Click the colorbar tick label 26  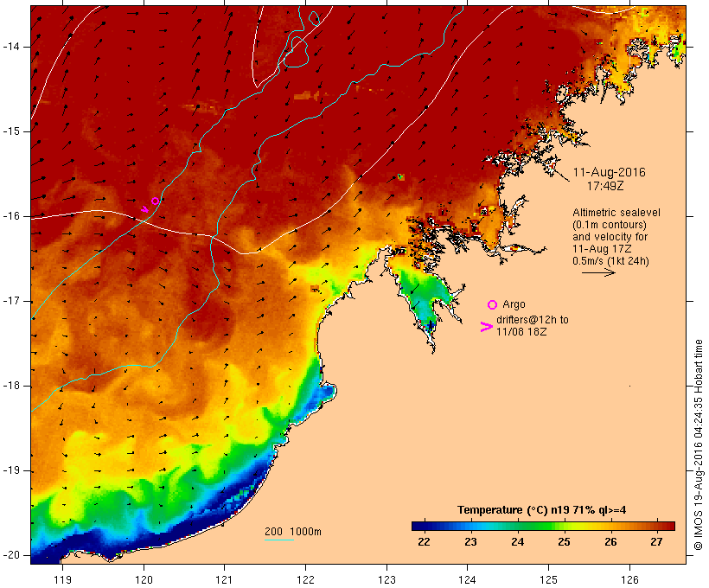click(610, 542)
